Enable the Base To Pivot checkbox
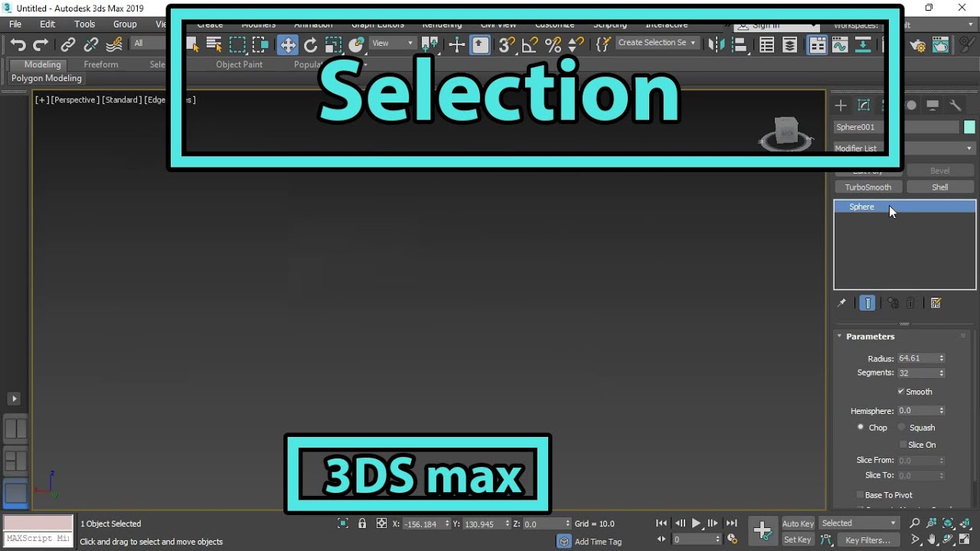This screenshot has height=551, width=980. (x=860, y=495)
